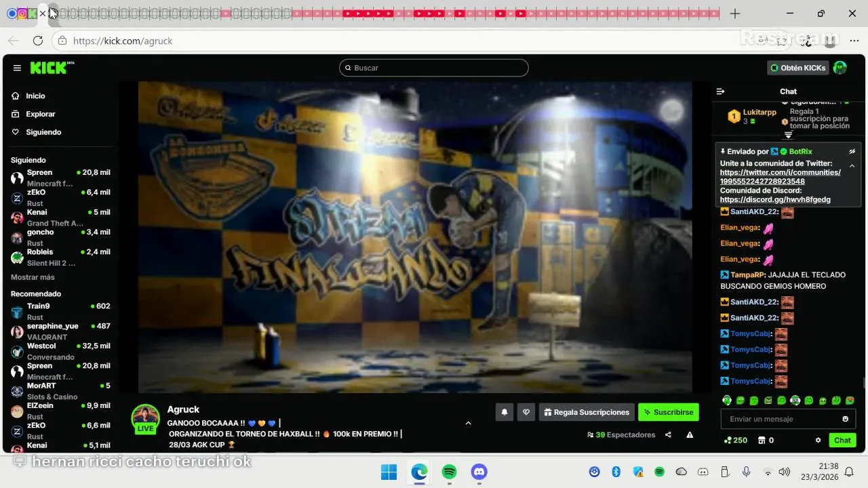Click the Obtén KICKs button

798,68
